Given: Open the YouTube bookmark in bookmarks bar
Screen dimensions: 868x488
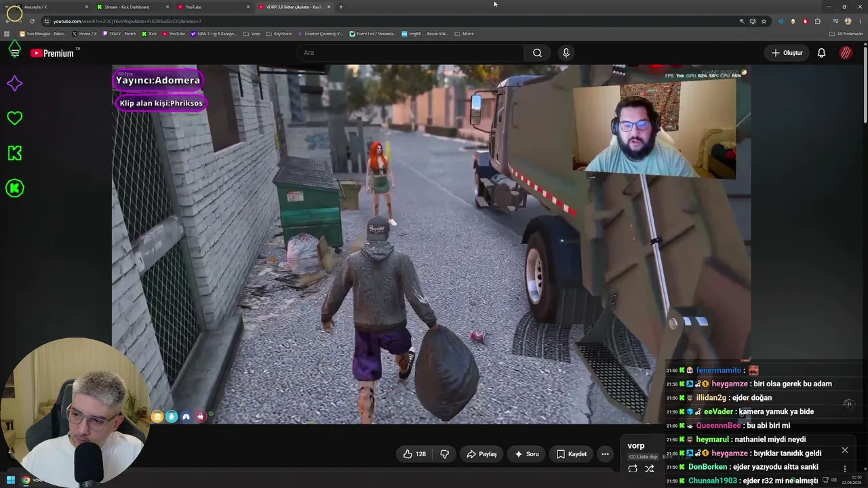Looking at the screenshot, I should coord(174,34).
